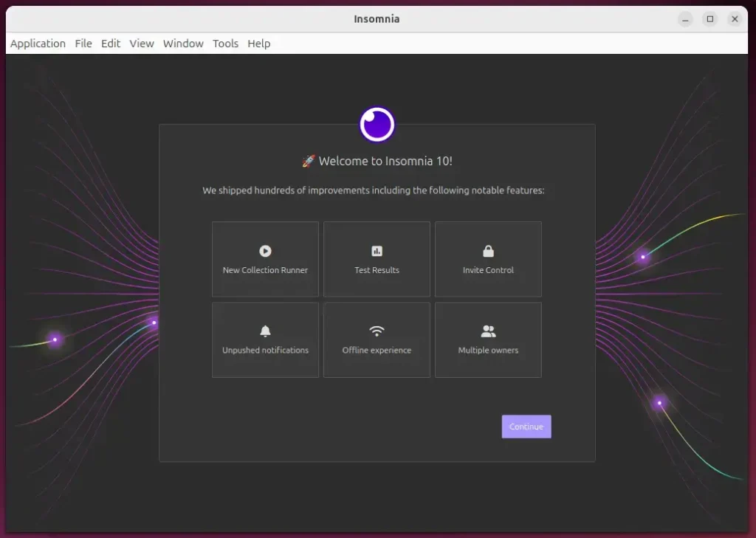The height and width of the screenshot is (538, 756).
Task: Click the New Collection Runner play icon
Action: click(265, 251)
